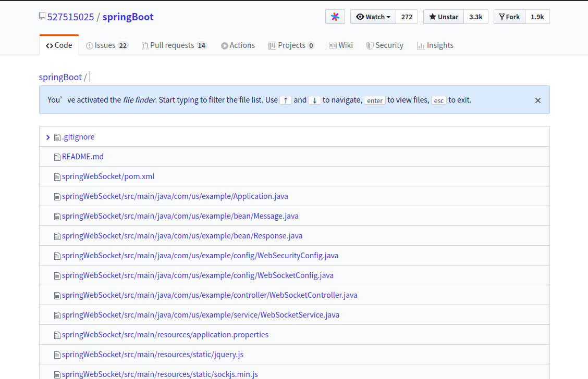
Task: View the 272 watchers count
Action: (x=407, y=17)
